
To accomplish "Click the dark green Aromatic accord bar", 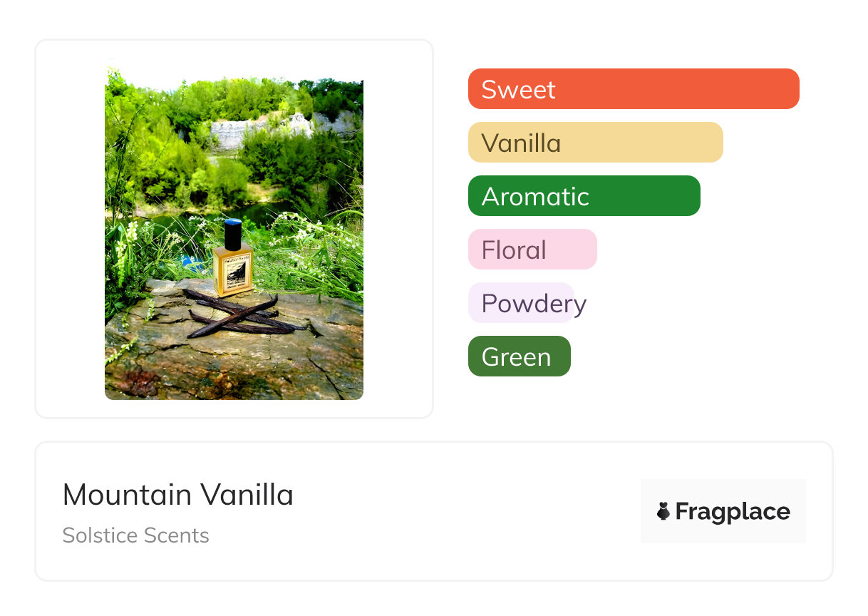I will point(584,196).
